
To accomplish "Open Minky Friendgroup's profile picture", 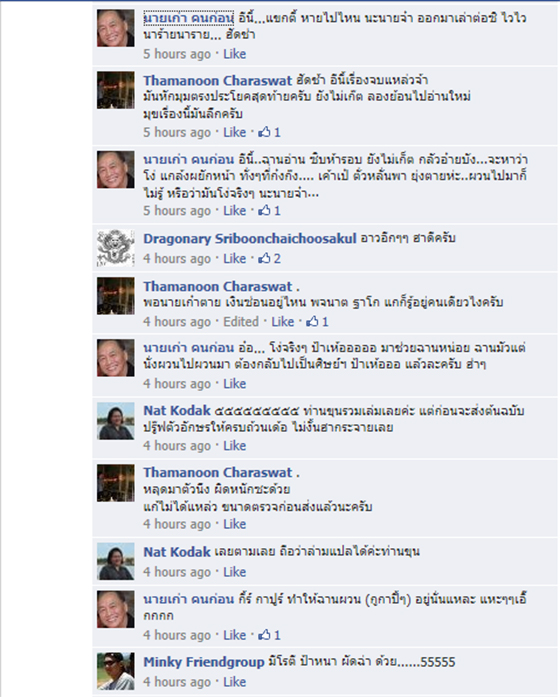I will 116,671.
